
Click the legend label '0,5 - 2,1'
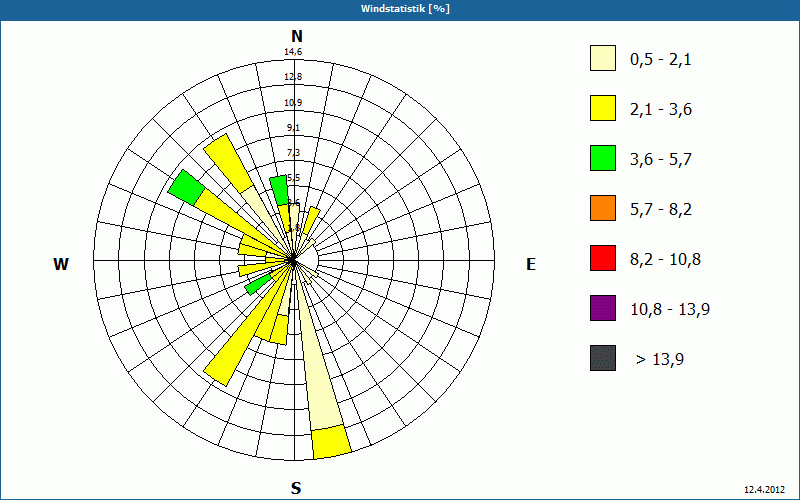(x=661, y=60)
